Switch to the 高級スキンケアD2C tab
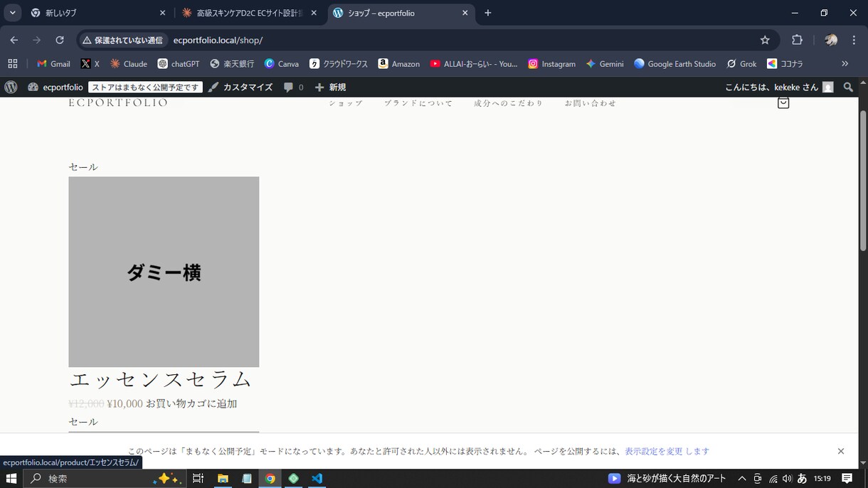The height and width of the screenshot is (488, 868). [249, 13]
